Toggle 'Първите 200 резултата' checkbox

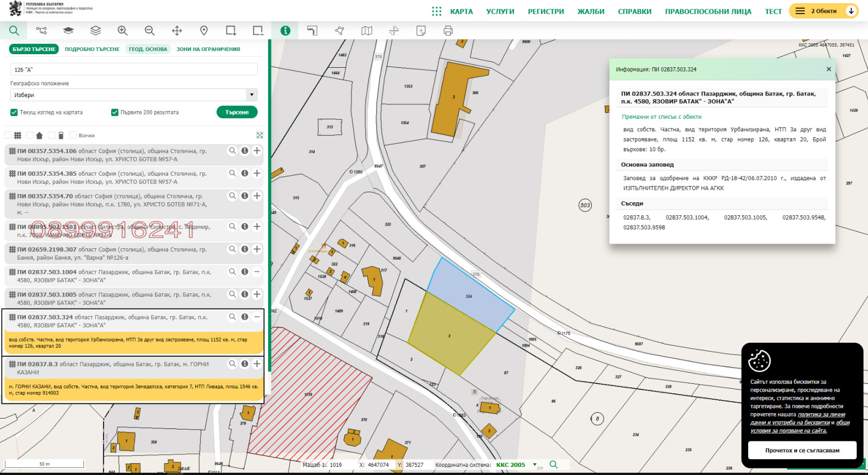114,112
